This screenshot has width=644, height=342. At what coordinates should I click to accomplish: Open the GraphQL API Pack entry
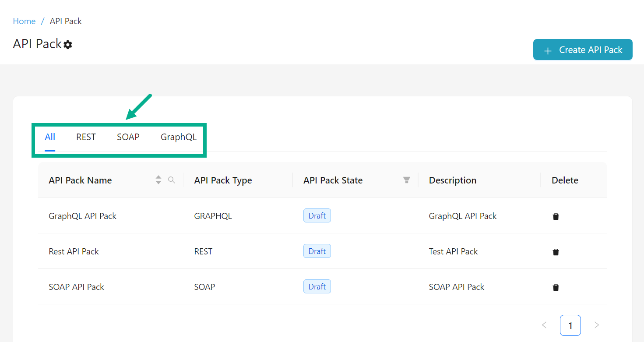point(82,216)
